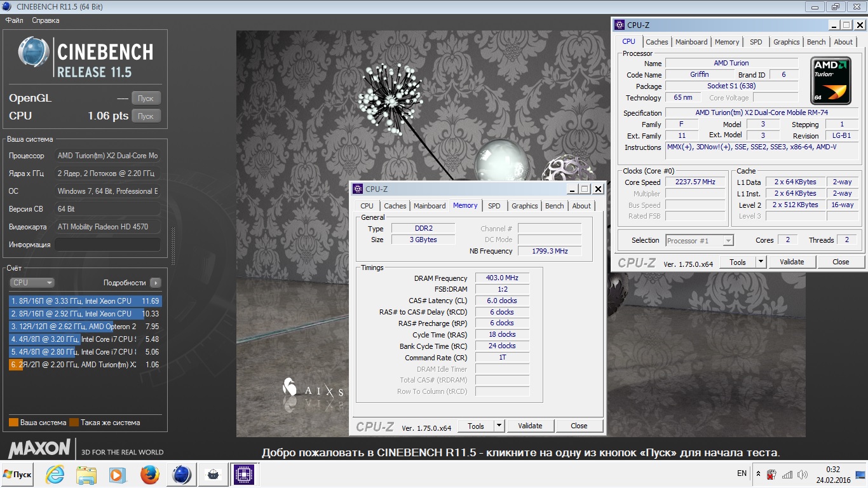Select rank 6 AMD Turion entry
This screenshot has height=488, width=868.
[x=85, y=365]
